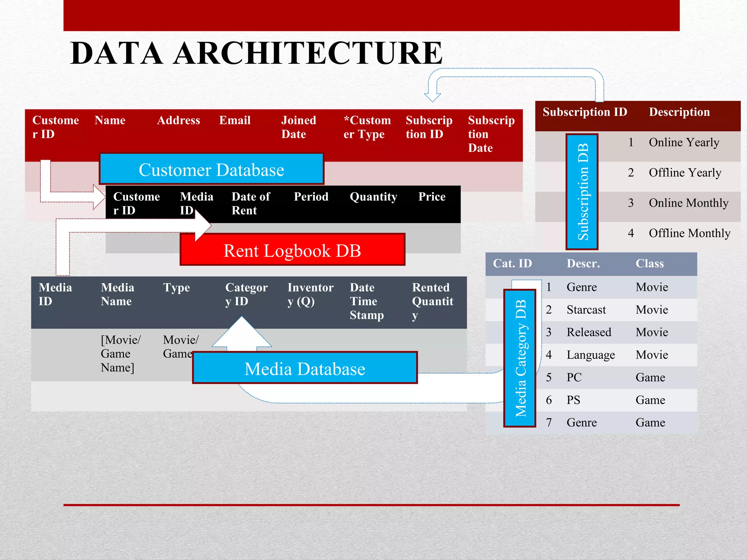
Task: Click the DATA ARCHITECTURE title text
Action: (256, 53)
